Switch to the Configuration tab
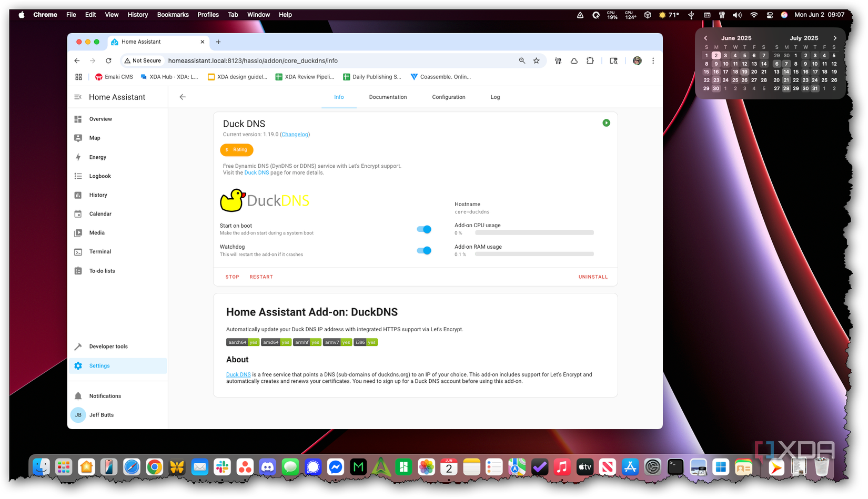Image resolution: width=868 pixels, height=499 pixels. (x=449, y=97)
